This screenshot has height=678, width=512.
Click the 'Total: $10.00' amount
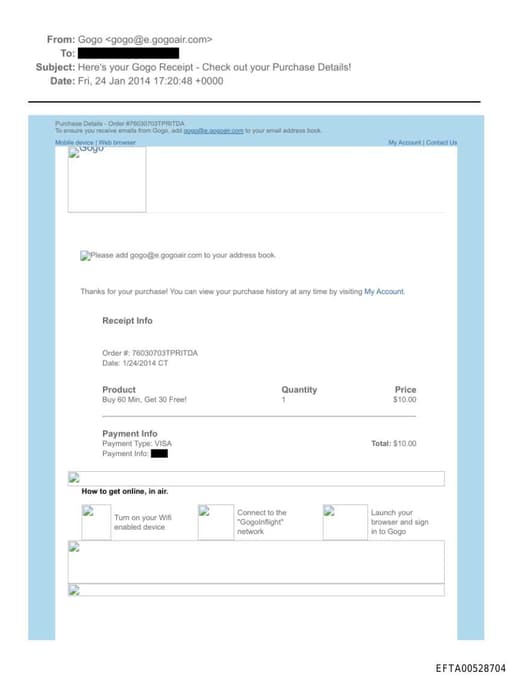tap(394, 443)
